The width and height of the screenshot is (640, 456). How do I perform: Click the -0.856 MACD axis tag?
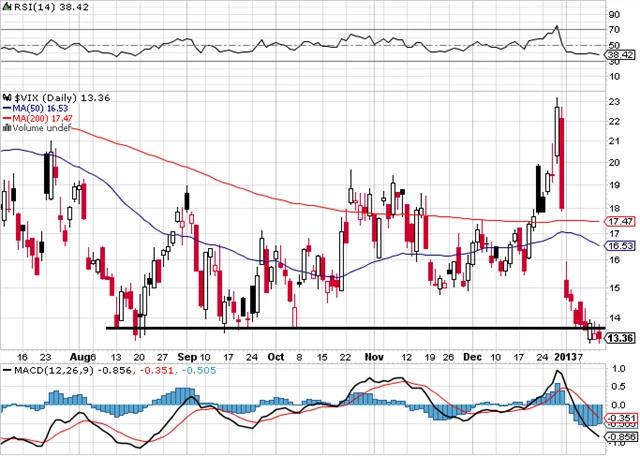point(622,437)
